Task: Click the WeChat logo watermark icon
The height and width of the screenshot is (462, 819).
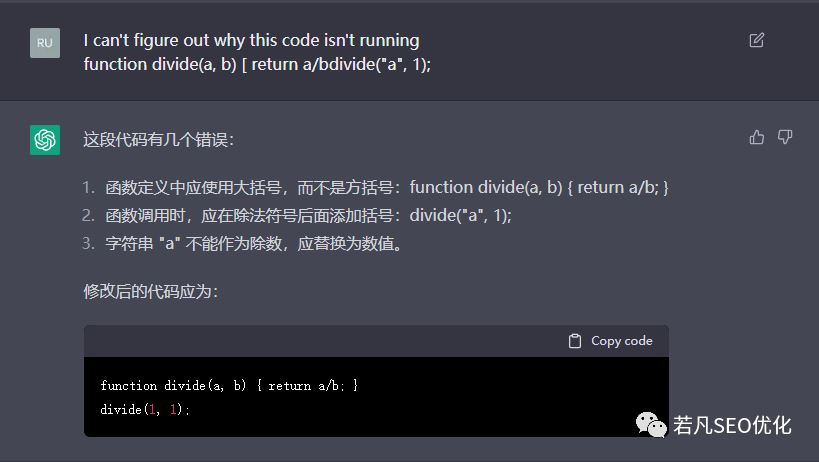Action: [x=652, y=425]
